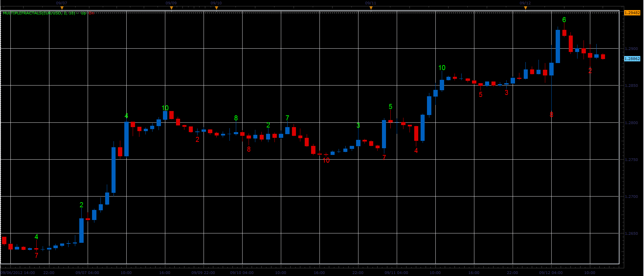Click the red down-fractal label 4
Image resolution: width=644 pixels, height=276 pixels.
point(416,151)
